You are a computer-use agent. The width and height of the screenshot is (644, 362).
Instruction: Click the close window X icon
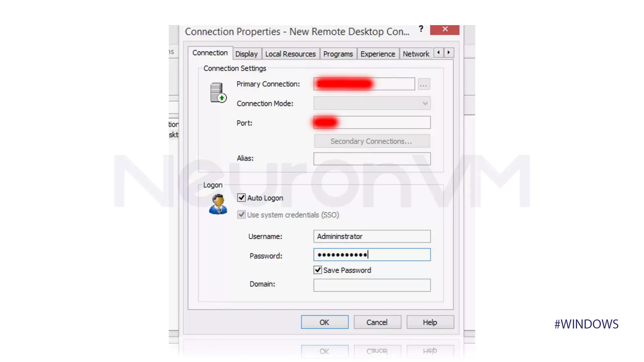[445, 29]
